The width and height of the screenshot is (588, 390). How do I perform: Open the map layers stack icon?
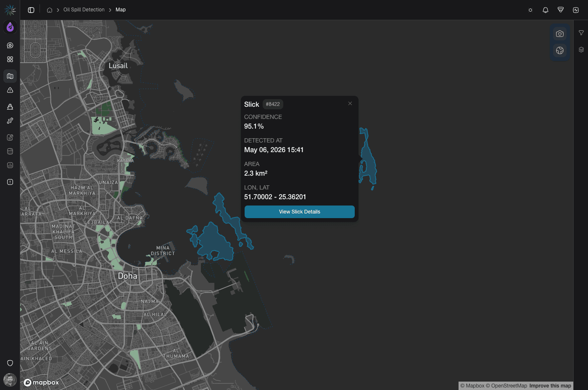[x=581, y=50]
